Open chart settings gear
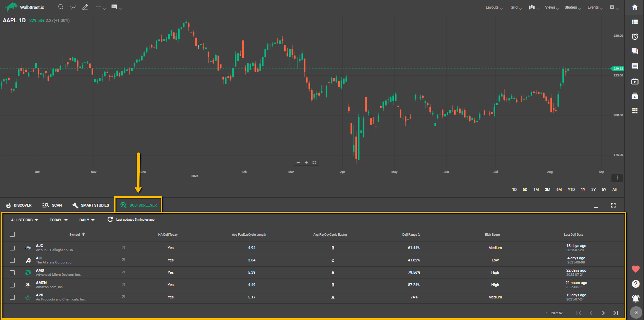 click(x=612, y=7)
